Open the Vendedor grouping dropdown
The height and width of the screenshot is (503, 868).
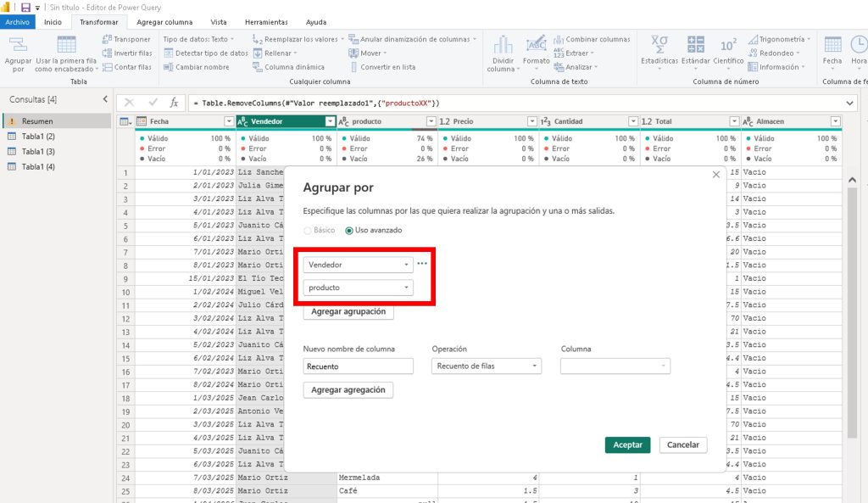point(358,265)
